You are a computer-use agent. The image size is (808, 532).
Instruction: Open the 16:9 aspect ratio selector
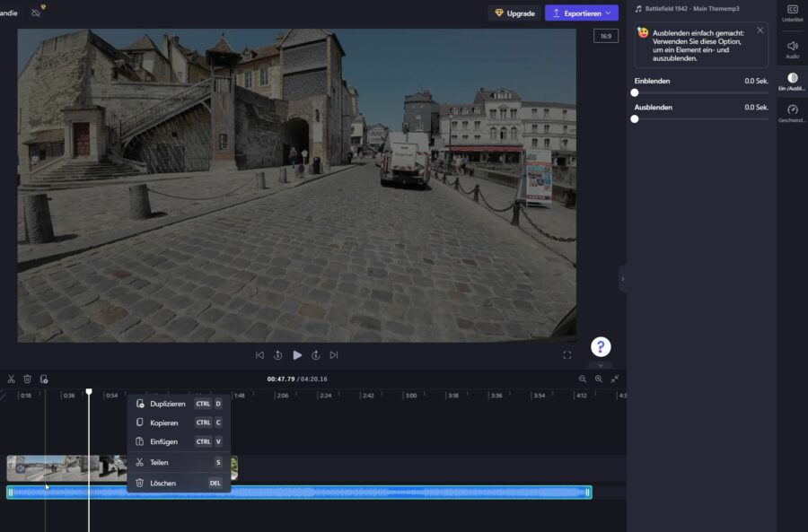(x=606, y=35)
